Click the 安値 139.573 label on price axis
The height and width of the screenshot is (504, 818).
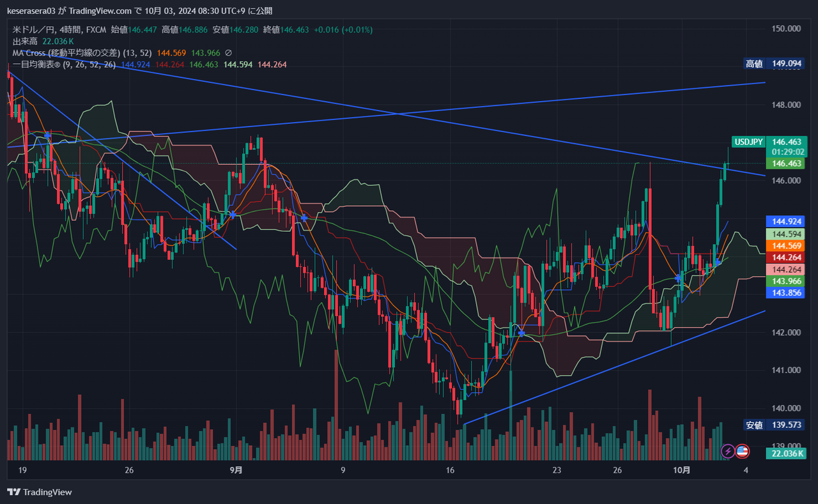[x=773, y=425]
